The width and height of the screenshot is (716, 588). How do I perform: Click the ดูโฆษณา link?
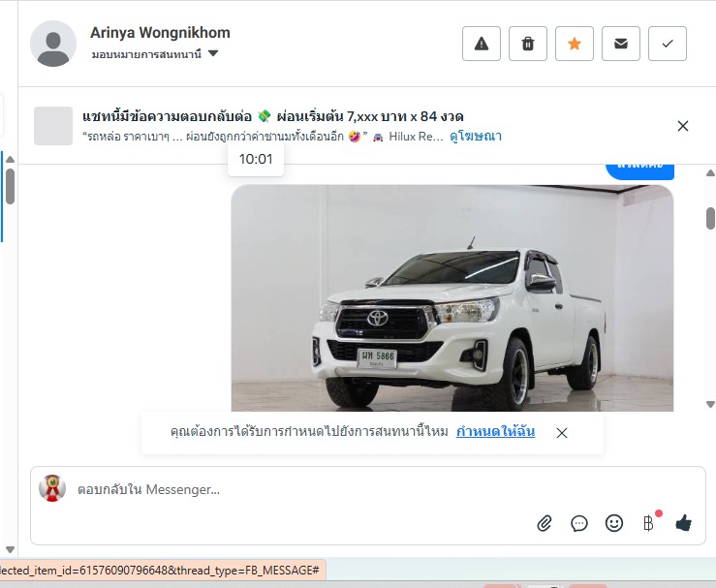(476, 137)
